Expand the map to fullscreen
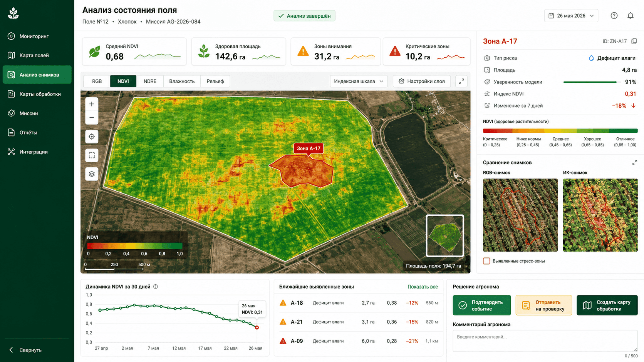The image size is (644, 362). coord(461,81)
